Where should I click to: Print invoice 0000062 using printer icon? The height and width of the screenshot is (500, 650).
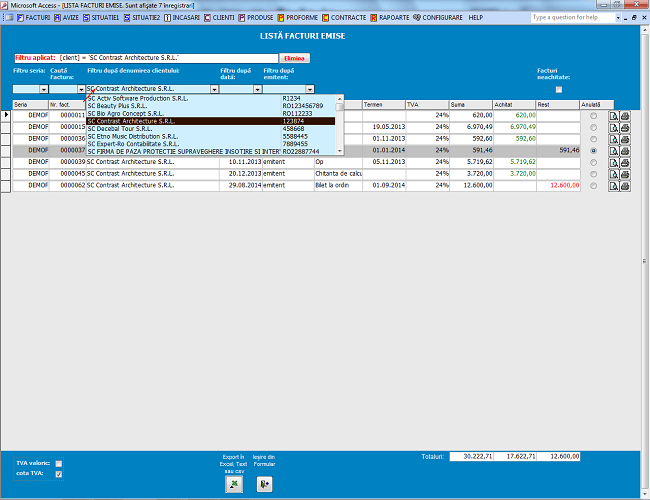point(625,186)
